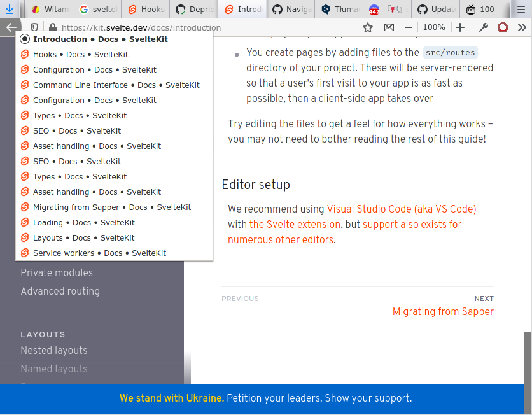
Task: Open developer tools wrench icon
Action: pos(484,27)
